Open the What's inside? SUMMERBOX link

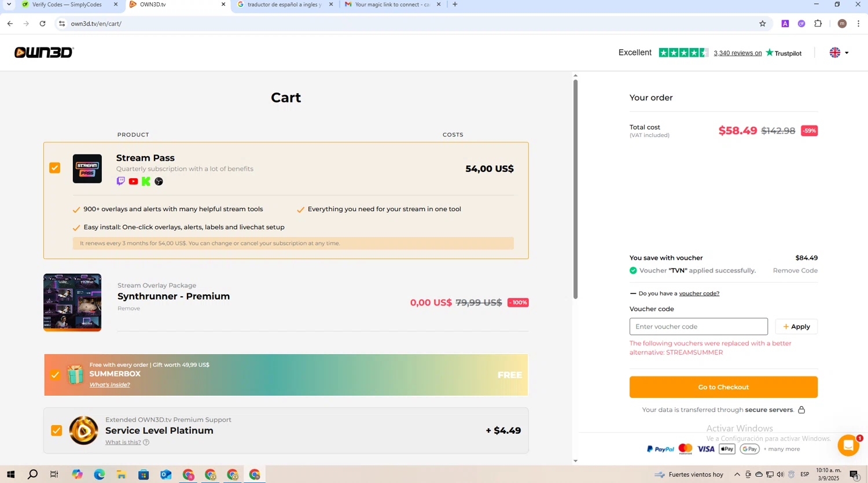pyautogui.click(x=109, y=385)
